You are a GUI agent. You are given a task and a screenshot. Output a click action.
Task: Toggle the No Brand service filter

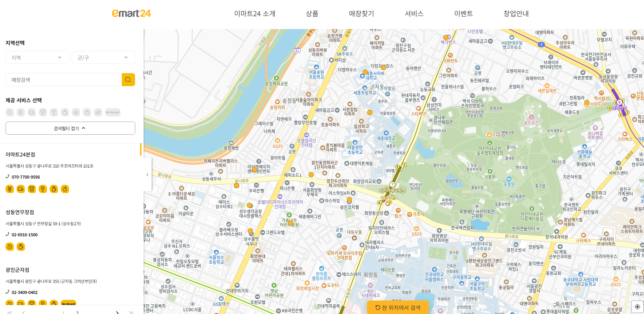click(113, 112)
